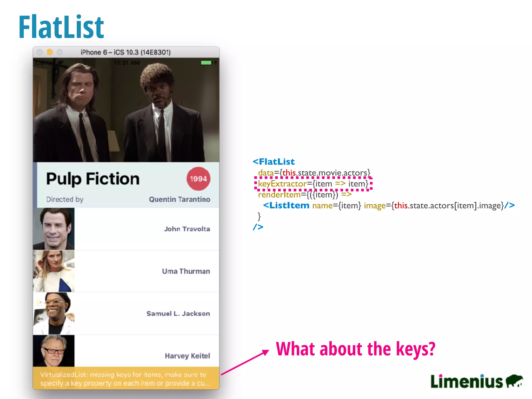Open John Travolta's photo thumbnail
This screenshot has width=532, height=399.
click(x=54, y=229)
